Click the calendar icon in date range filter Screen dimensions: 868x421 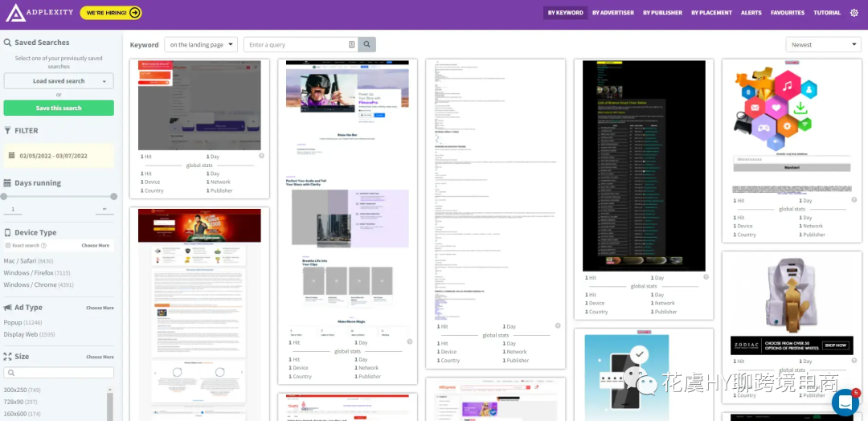tap(12, 156)
